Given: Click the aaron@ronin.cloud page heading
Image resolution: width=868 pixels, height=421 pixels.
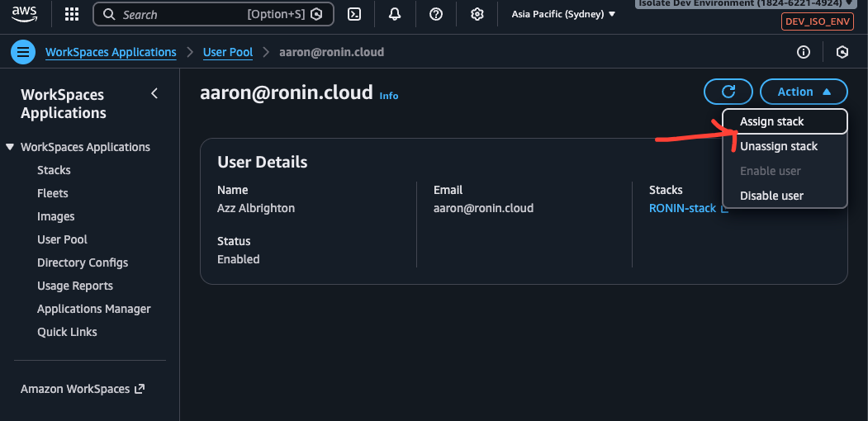Looking at the screenshot, I should click(x=287, y=93).
